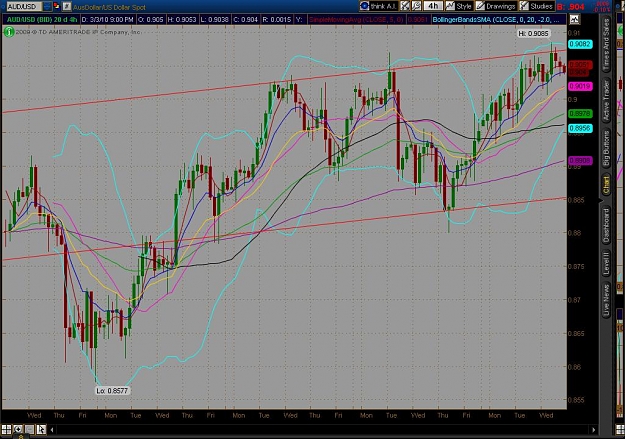Click the small chart icon above the price axis
The height and width of the screenshot is (439, 625).
tap(574, 19)
